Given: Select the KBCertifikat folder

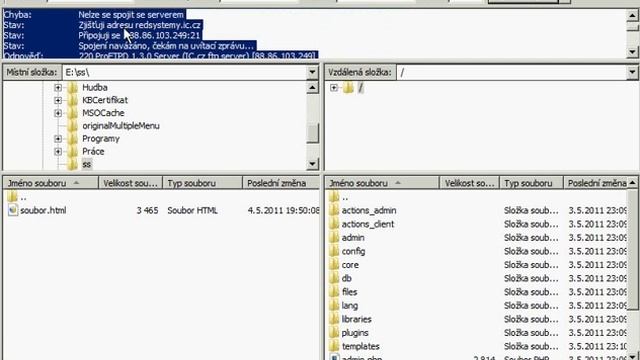Looking at the screenshot, I should 105,100.
